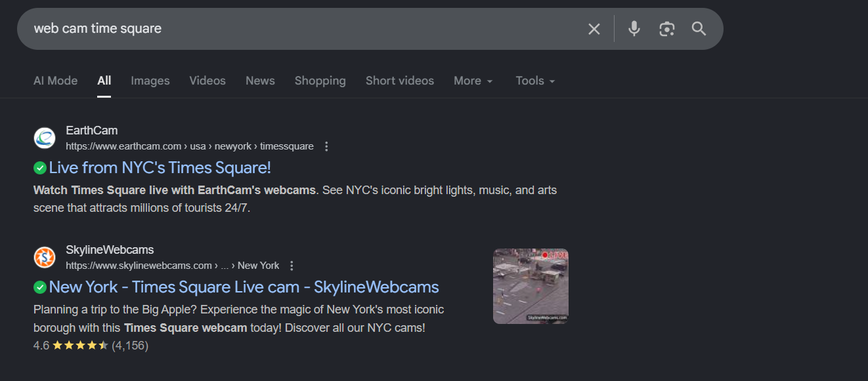Start voice search with the microphone icon

[634, 29]
